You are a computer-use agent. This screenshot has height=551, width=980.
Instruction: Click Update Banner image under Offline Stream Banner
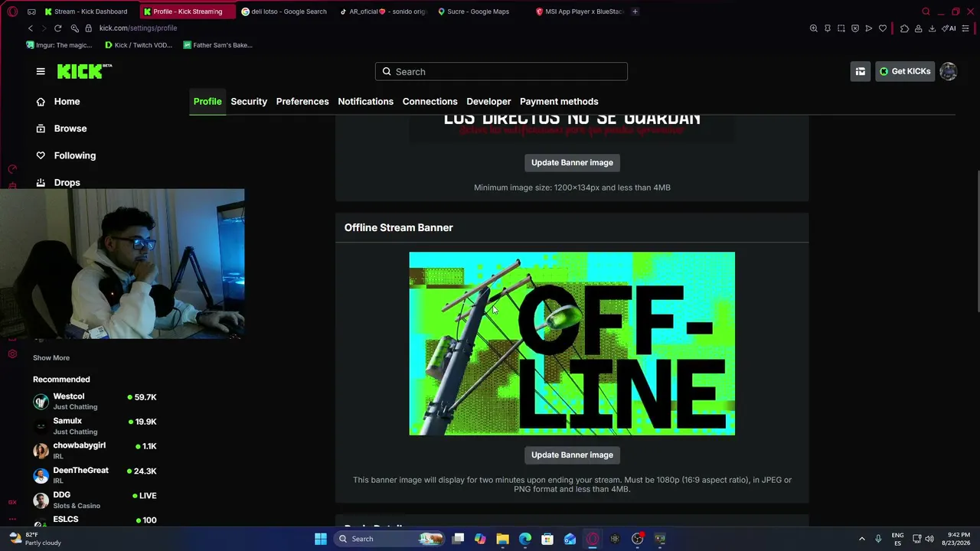[x=572, y=455]
